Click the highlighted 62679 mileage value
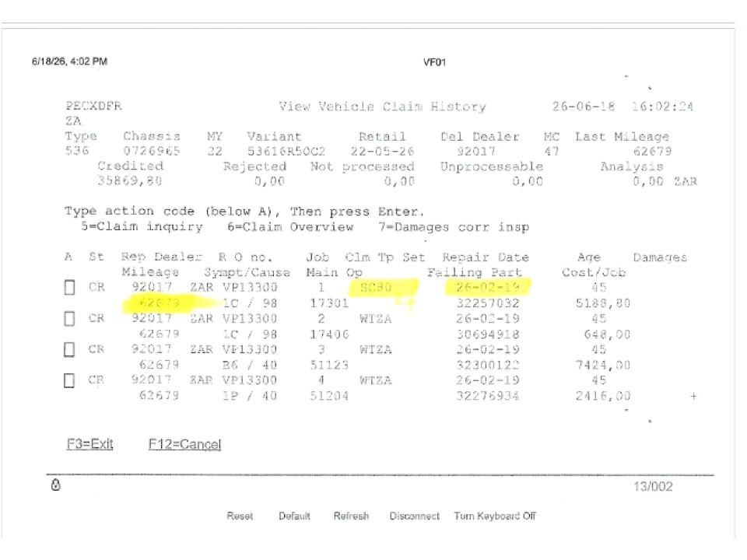Viewport: 747px width, 560px height. coord(159,303)
